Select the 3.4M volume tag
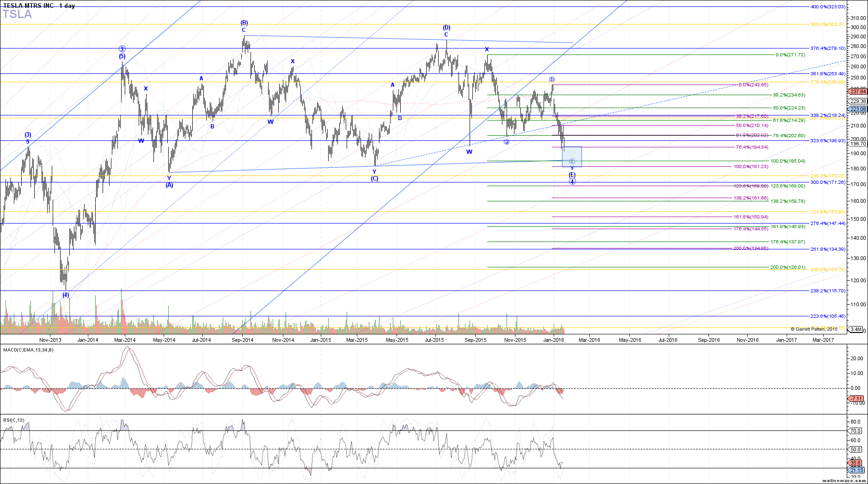Screen dimensions: 868x484 856,329
